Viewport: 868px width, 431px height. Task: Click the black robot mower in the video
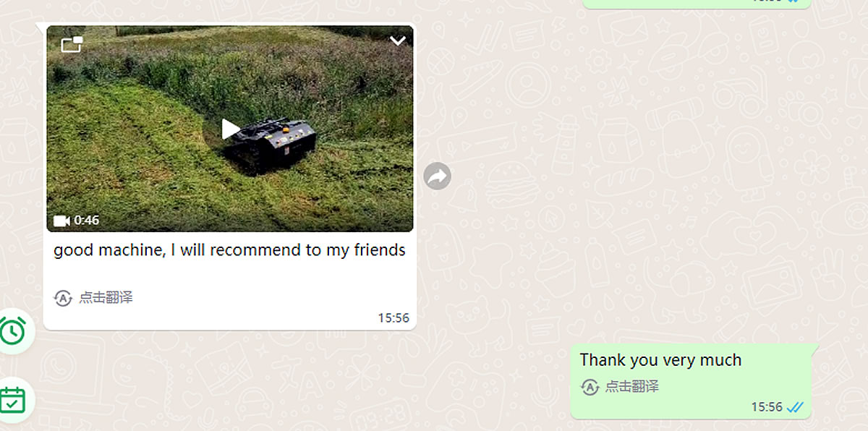click(269, 145)
